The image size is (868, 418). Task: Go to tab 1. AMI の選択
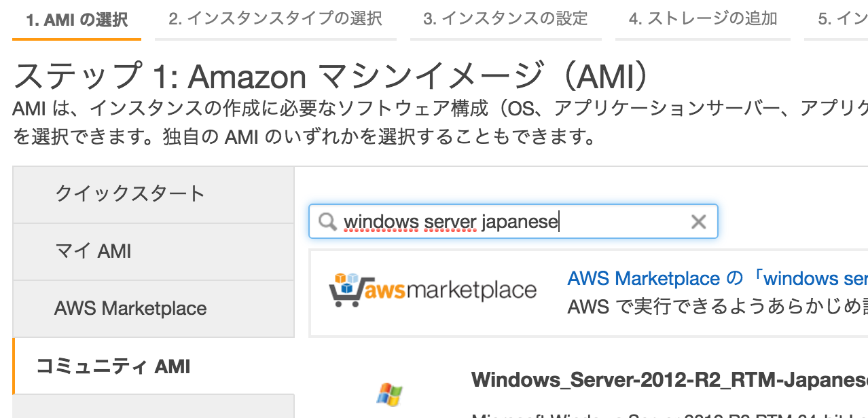coord(77,20)
